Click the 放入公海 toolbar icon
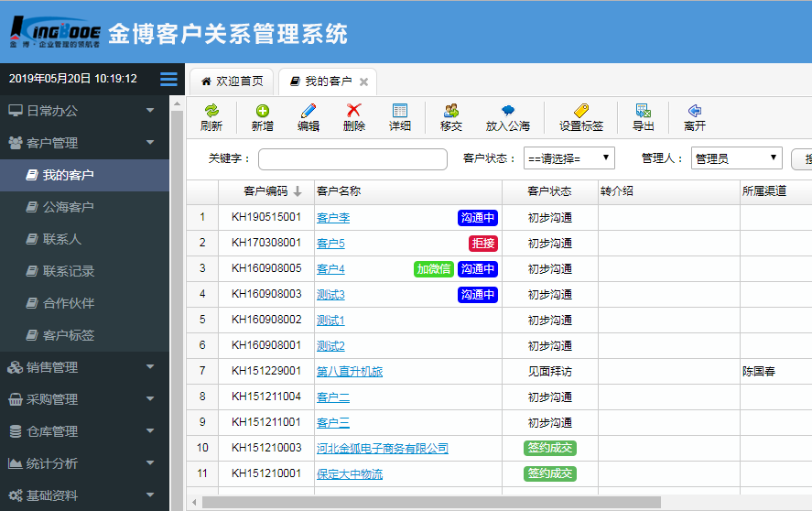This screenshot has height=511, width=812. [x=507, y=111]
